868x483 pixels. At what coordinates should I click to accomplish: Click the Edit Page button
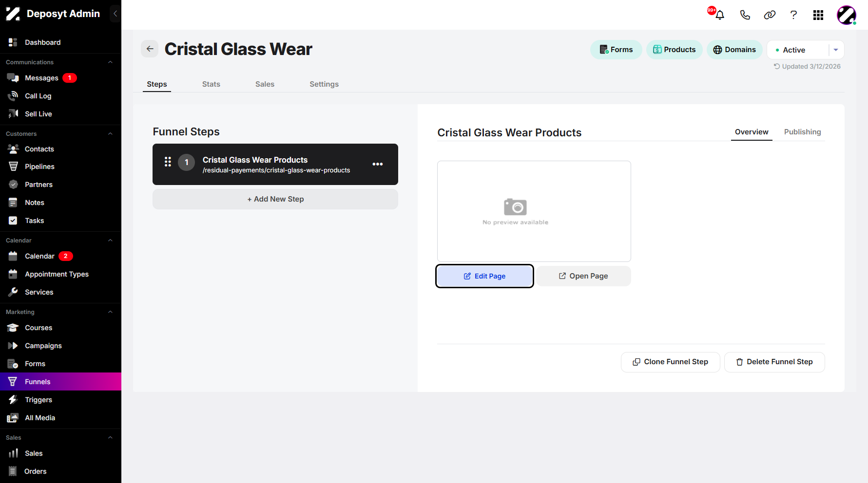tap(484, 276)
